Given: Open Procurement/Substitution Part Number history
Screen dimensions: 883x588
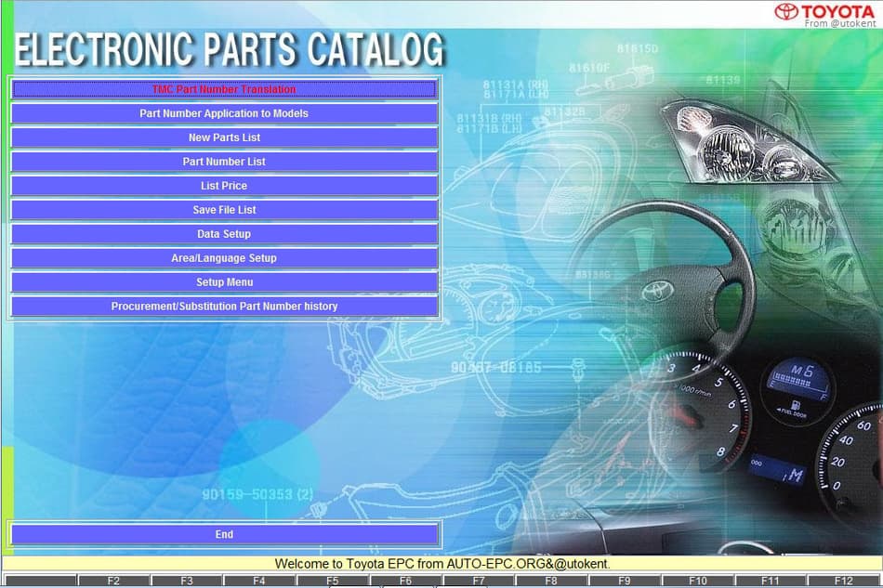Looking at the screenshot, I should click(224, 307).
